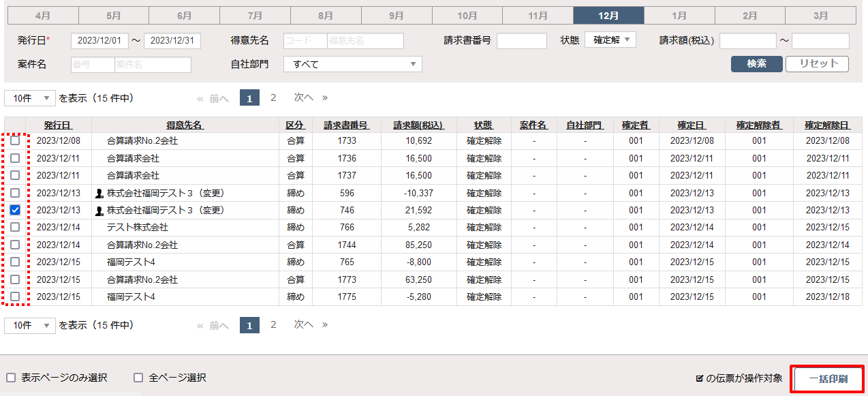This screenshot has height=396, width=868.
Task: Uncheck the selected invoice 746 row
Action: point(15,211)
